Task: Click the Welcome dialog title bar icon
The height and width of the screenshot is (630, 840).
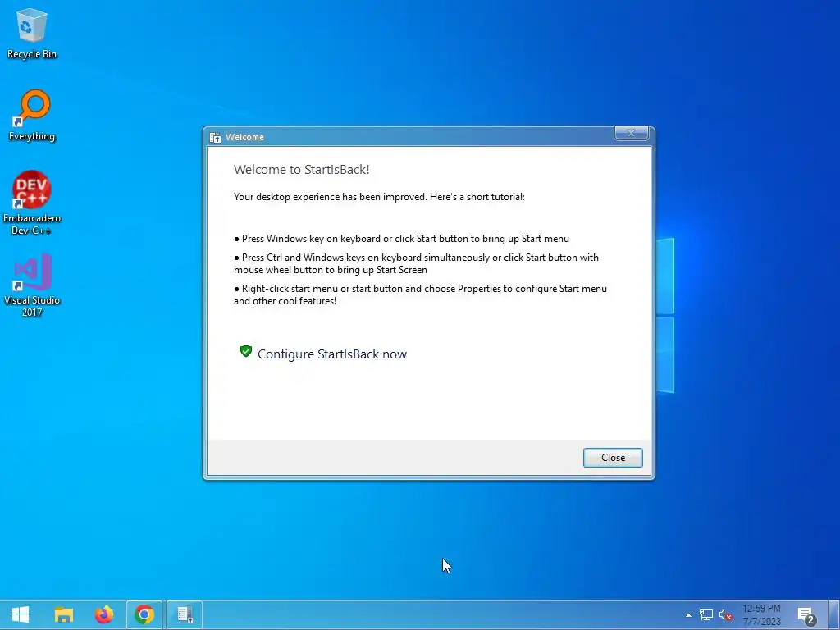Action: point(216,138)
